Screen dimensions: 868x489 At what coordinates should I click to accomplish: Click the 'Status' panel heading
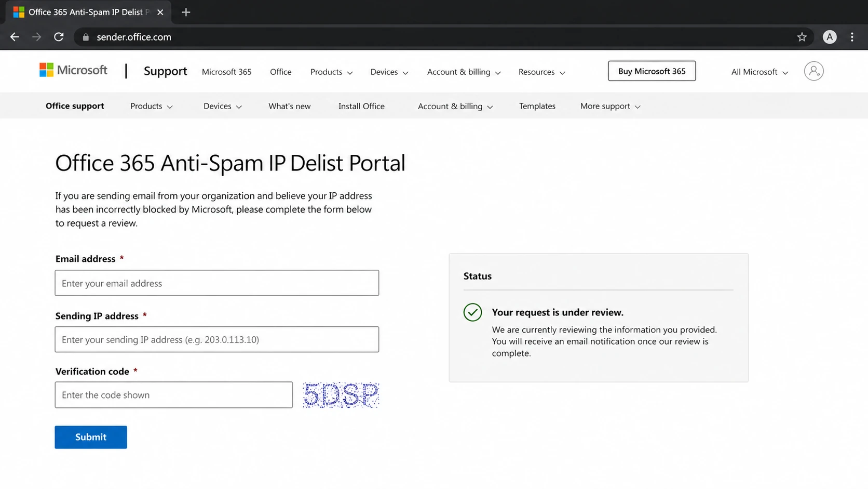[478, 276]
